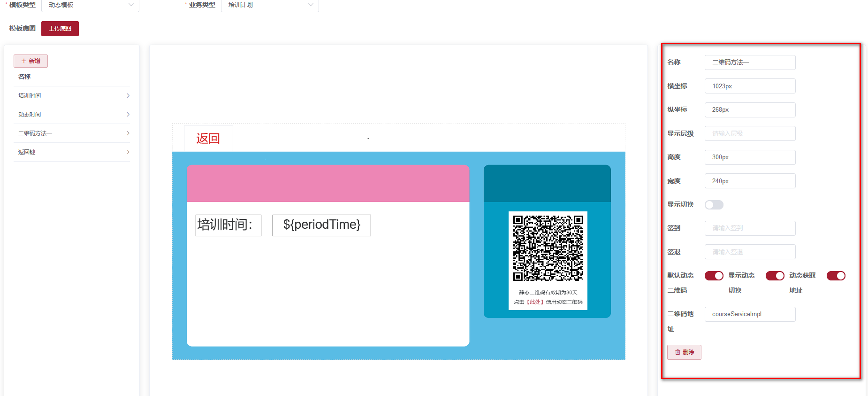This screenshot has height=396, width=868.
Task: Click the QR code image on canvas
Action: [x=548, y=248]
